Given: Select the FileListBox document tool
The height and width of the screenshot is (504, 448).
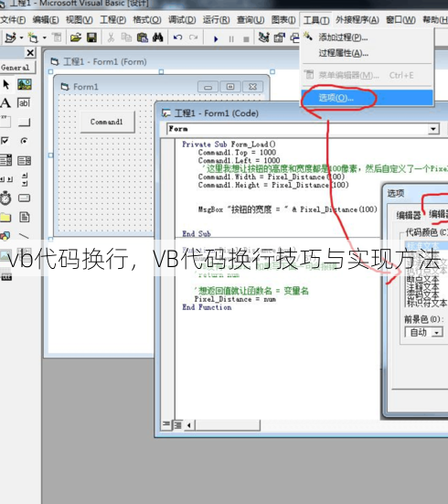Looking at the screenshot, I should (x=25, y=218).
